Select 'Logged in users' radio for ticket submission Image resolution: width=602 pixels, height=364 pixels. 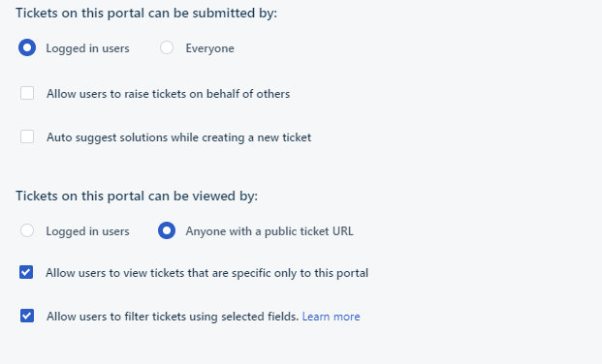(x=27, y=48)
